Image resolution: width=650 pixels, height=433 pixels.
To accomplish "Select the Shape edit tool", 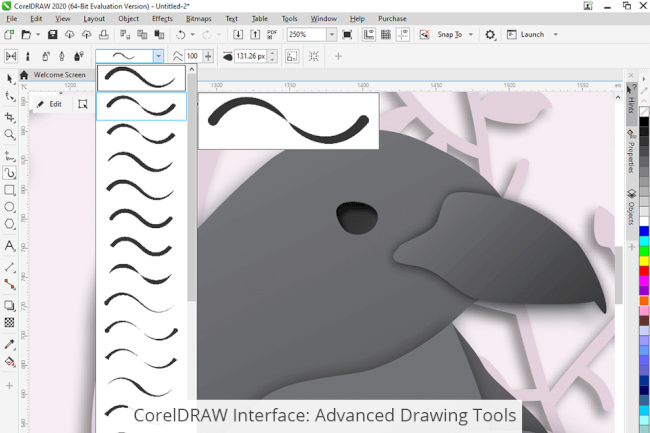I will (x=9, y=97).
